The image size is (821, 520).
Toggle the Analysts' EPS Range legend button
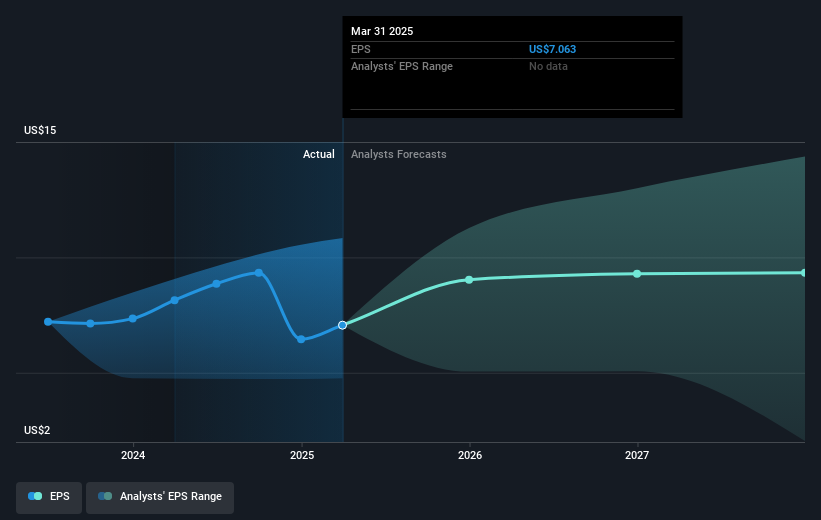click(160, 497)
